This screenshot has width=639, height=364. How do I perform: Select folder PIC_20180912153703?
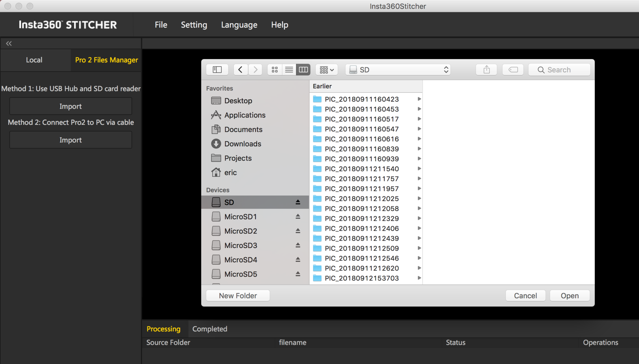tap(366, 278)
